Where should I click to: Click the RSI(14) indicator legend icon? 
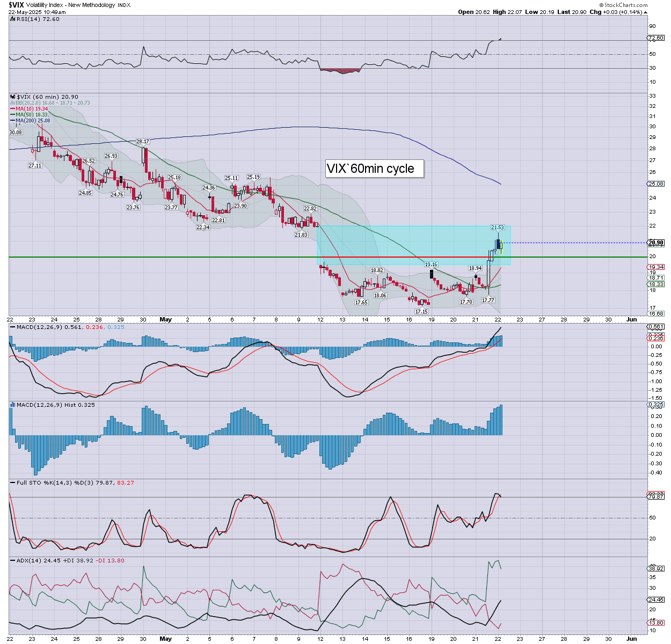[12, 19]
